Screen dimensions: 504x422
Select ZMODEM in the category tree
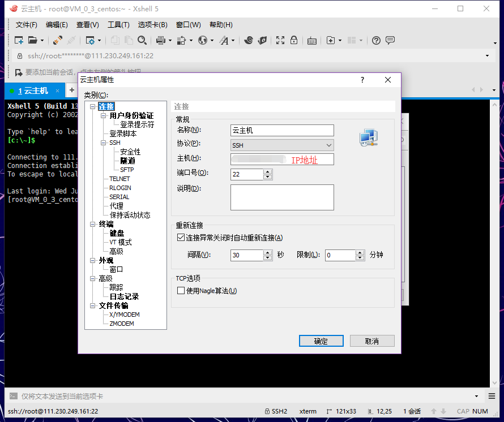tap(122, 324)
